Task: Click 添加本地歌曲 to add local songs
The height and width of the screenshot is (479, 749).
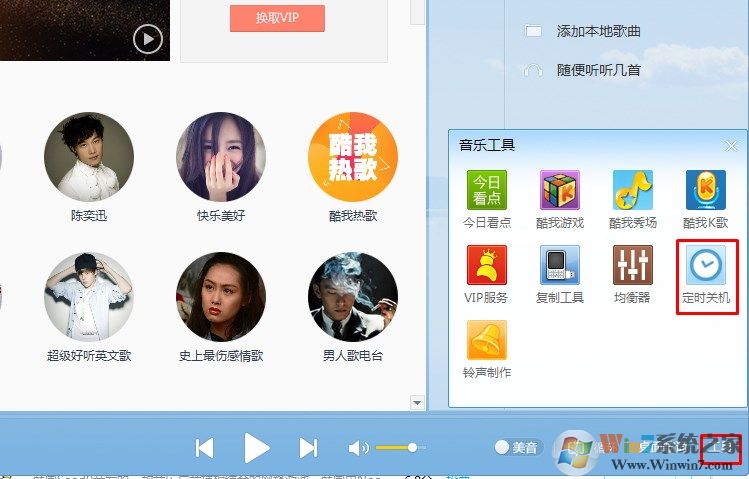Action: [x=598, y=32]
